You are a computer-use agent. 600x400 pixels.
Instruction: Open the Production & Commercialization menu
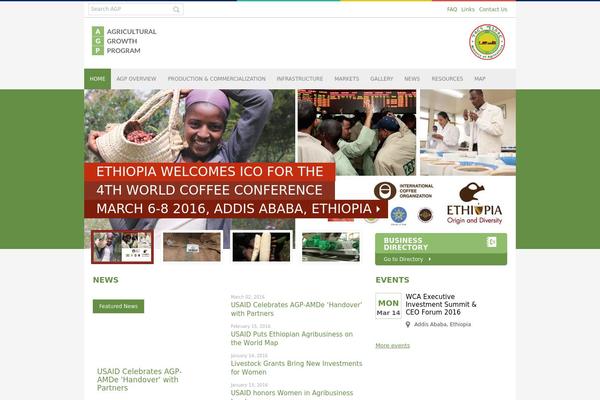pos(217,79)
